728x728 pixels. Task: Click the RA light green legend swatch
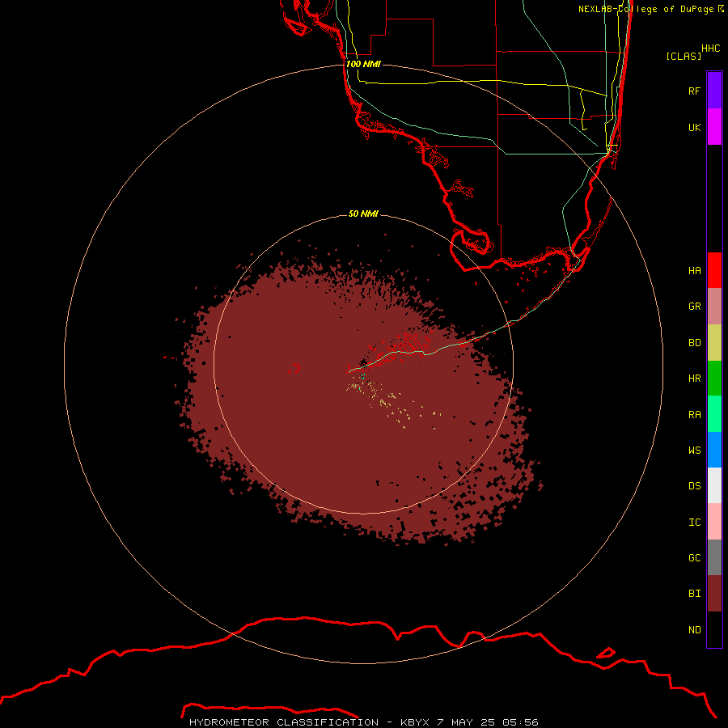[x=714, y=414]
